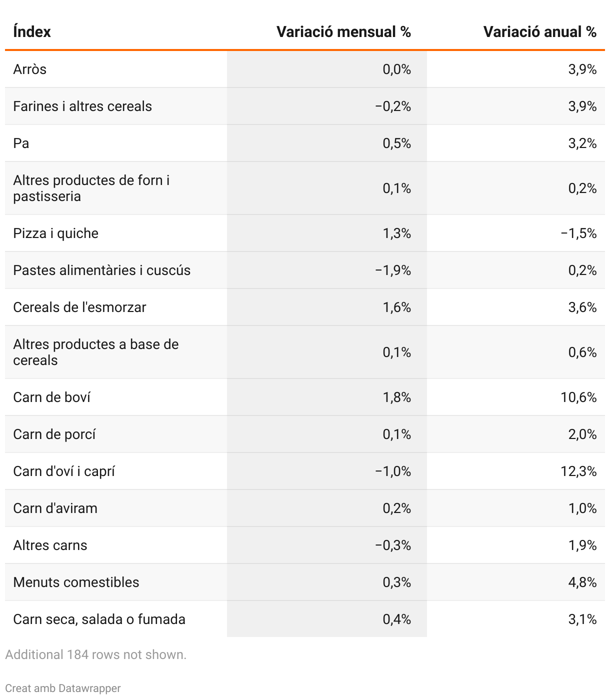Select the Carn de boví row

305,397
